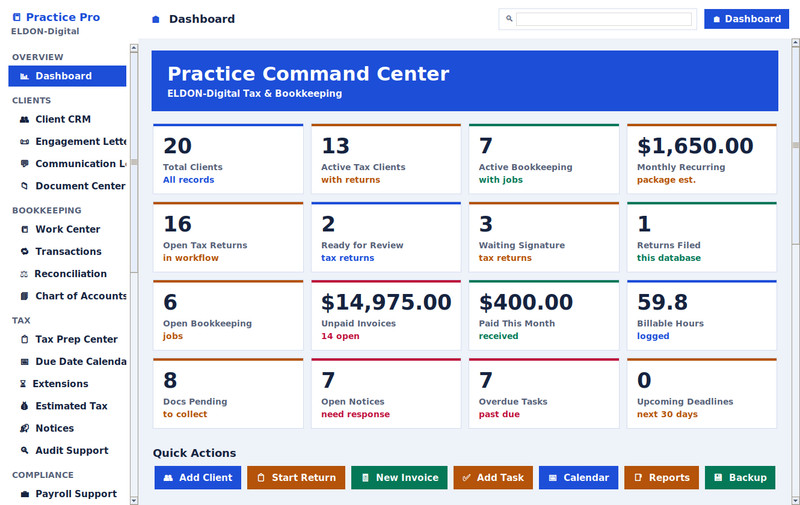The height and width of the screenshot is (505, 800).
Task: Click inside the search input field
Action: tap(604, 19)
